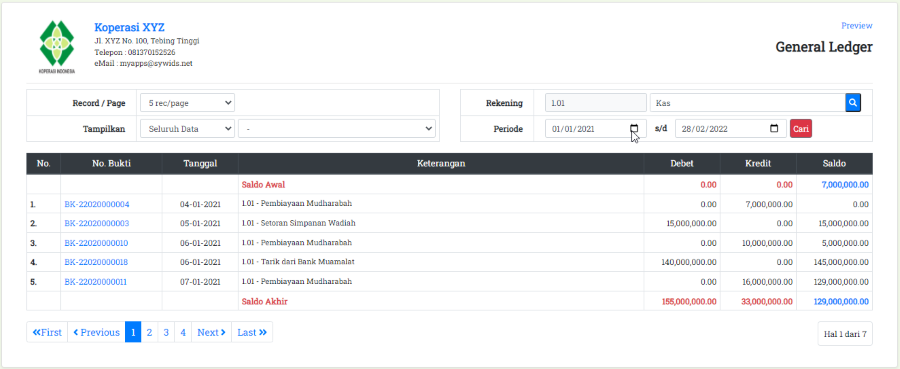Open the Record / Page dropdown
900x369 pixels.
click(x=188, y=103)
